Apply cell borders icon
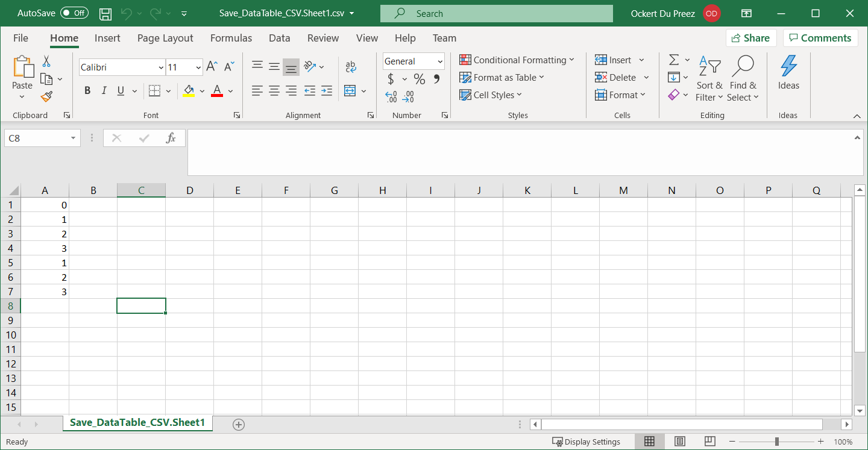The image size is (868, 450). tap(154, 91)
